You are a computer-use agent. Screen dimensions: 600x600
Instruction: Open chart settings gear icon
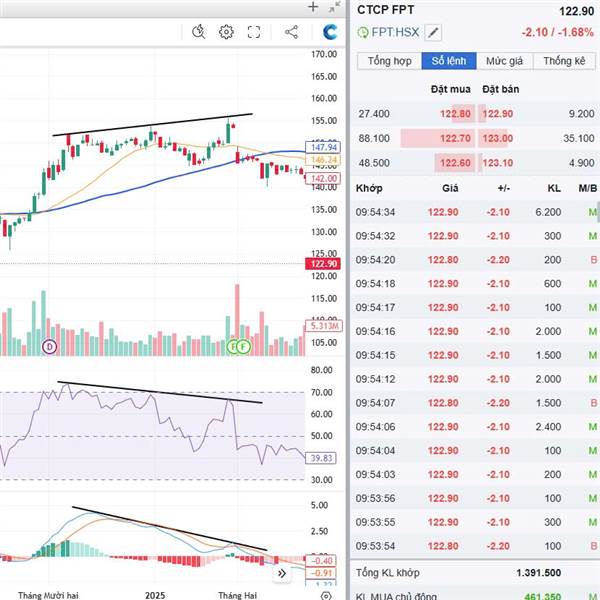[226, 32]
